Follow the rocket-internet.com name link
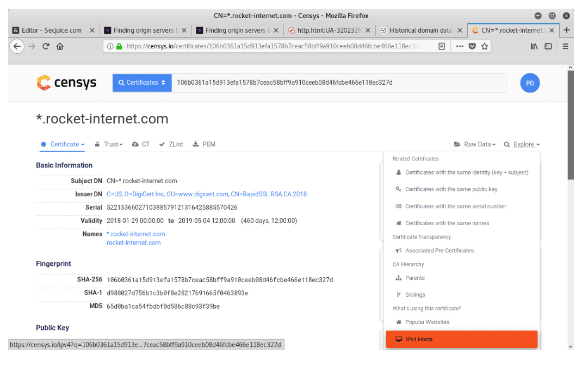The image size is (588, 368). coord(133,243)
